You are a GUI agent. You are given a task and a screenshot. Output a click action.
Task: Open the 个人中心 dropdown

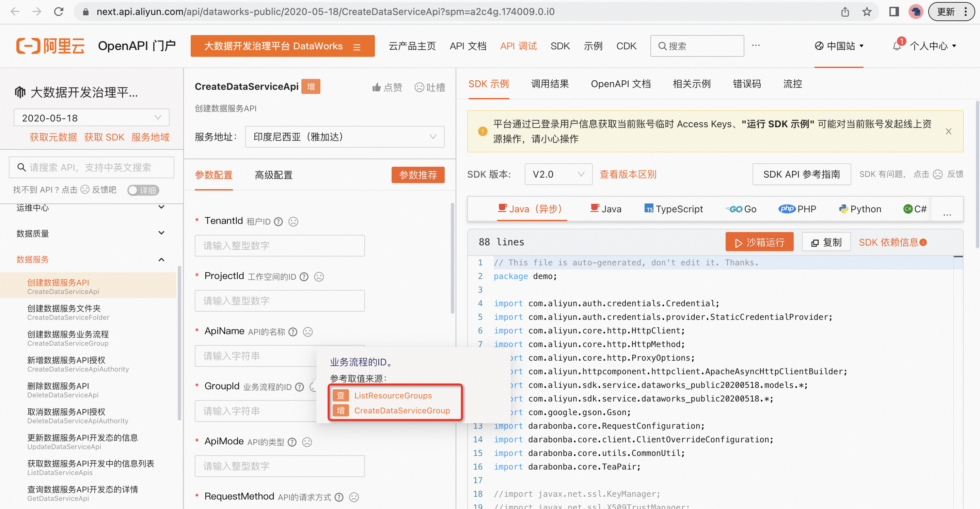coord(933,46)
